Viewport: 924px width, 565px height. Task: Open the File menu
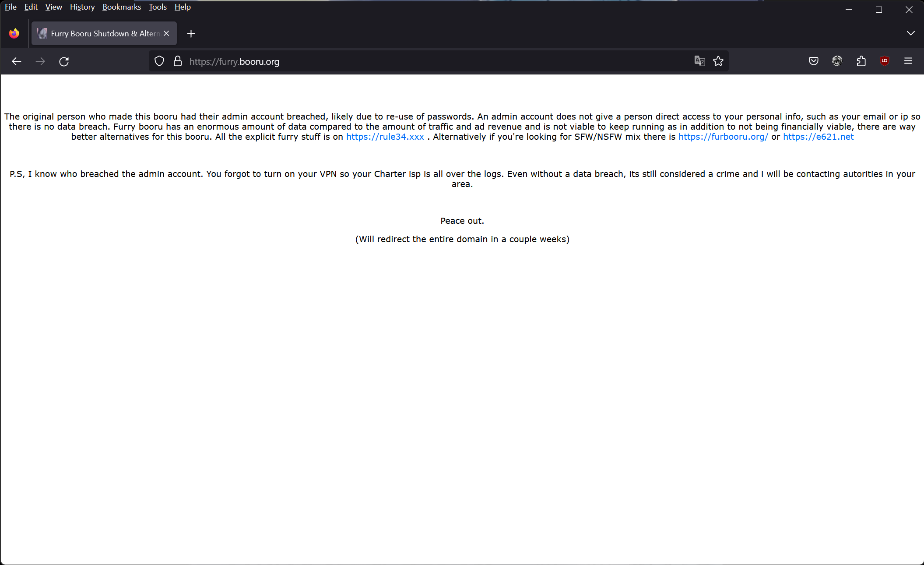[x=11, y=7]
